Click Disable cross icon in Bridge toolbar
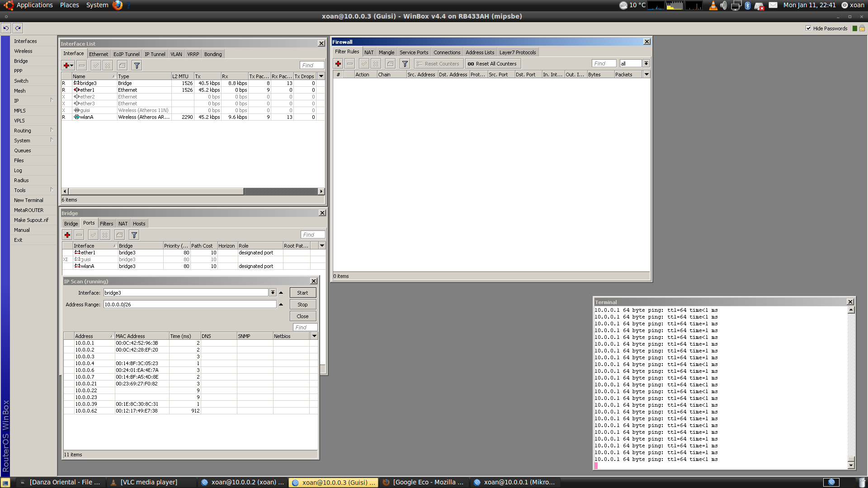The width and height of the screenshot is (868, 488). 105,235
